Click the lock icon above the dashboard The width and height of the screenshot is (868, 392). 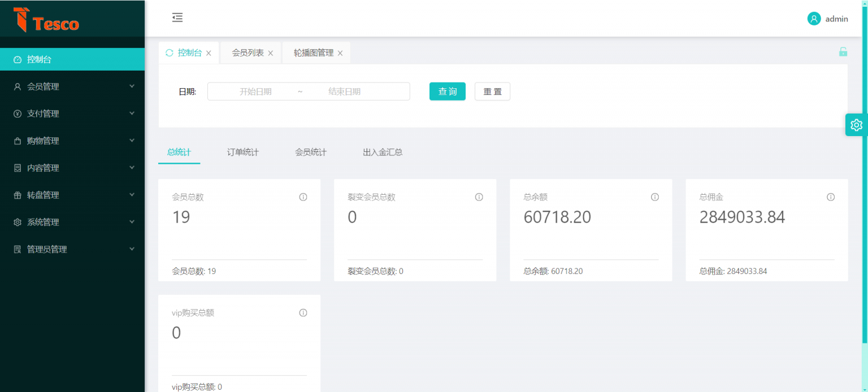coord(843,51)
